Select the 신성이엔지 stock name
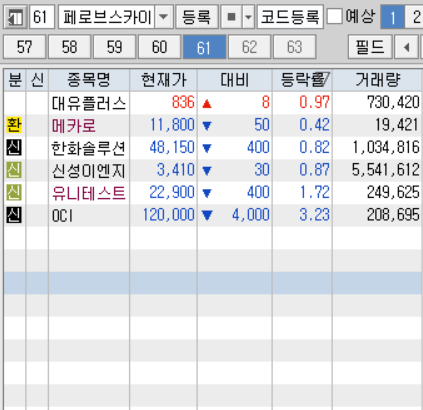The width and height of the screenshot is (423, 410). coord(88,171)
